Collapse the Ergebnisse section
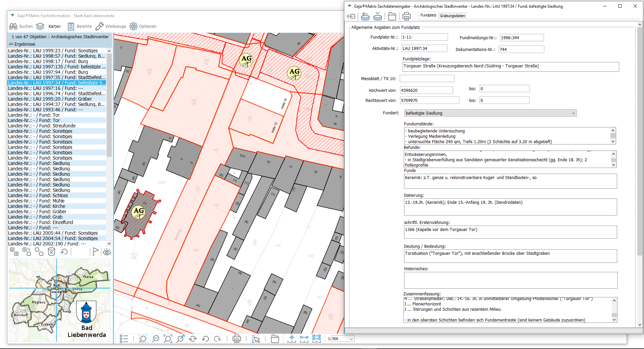This screenshot has width=644, height=349. pos(11,44)
